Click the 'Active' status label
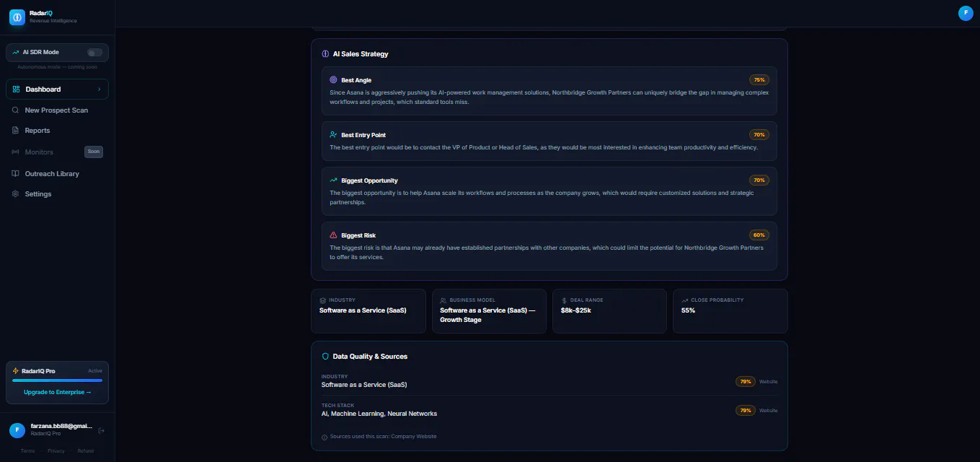Viewport: 980px width, 462px height. coord(95,371)
